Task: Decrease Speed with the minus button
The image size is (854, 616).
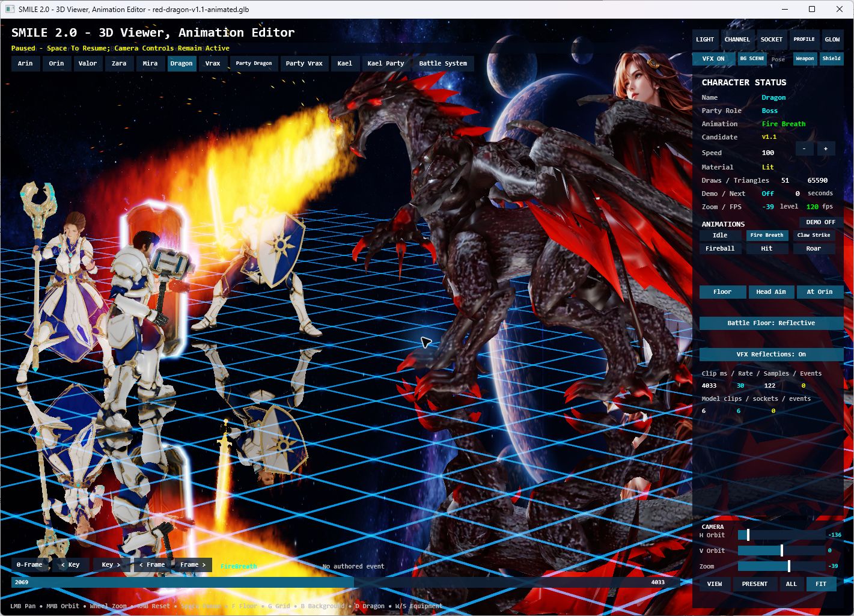Action: pos(805,148)
